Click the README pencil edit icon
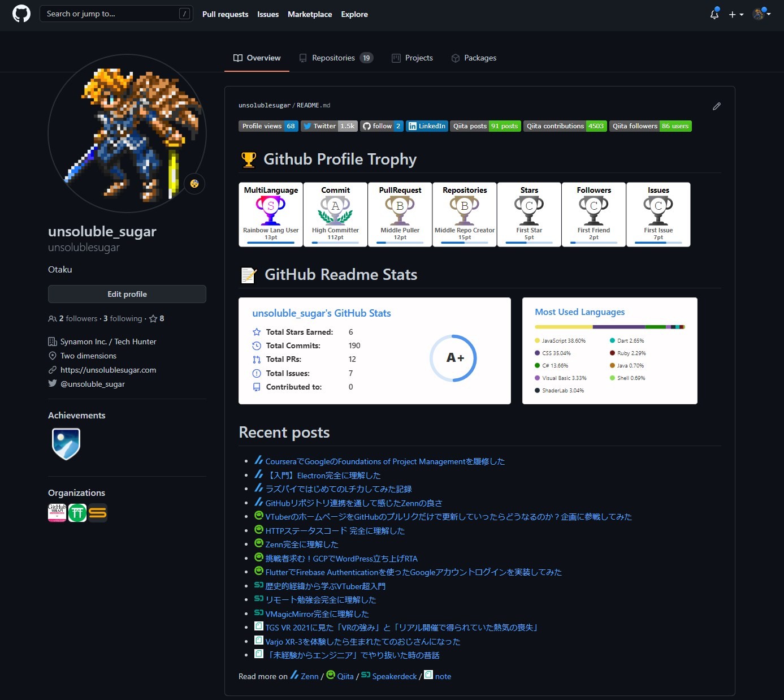This screenshot has width=784, height=700. (x=717, y=106)
